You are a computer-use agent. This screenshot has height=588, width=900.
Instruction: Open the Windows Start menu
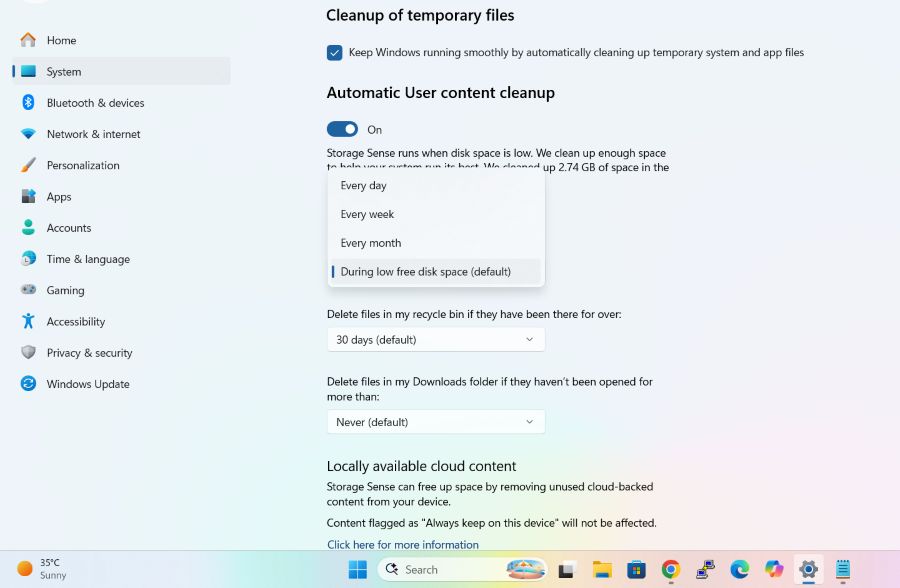click(x=358, y=570)
